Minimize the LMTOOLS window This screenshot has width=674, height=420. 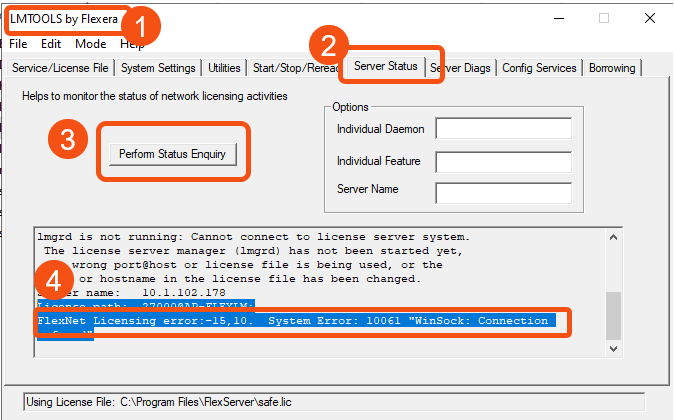(x=559, y=18)
